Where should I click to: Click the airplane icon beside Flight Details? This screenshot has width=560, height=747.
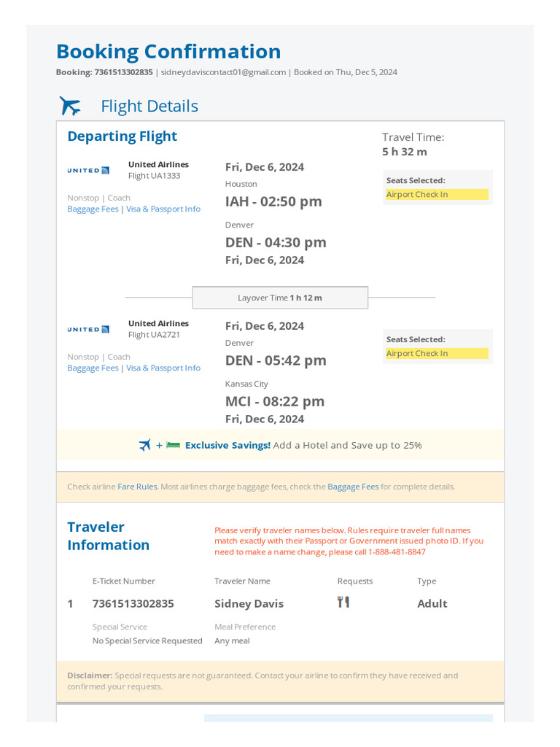coord(70,106)
